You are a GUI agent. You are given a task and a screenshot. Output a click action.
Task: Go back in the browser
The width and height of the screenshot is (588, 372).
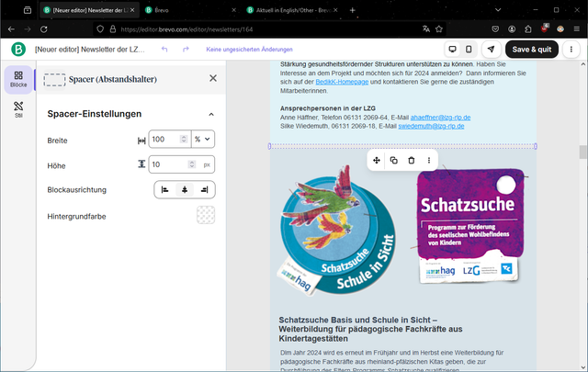(x=11, y=29)
